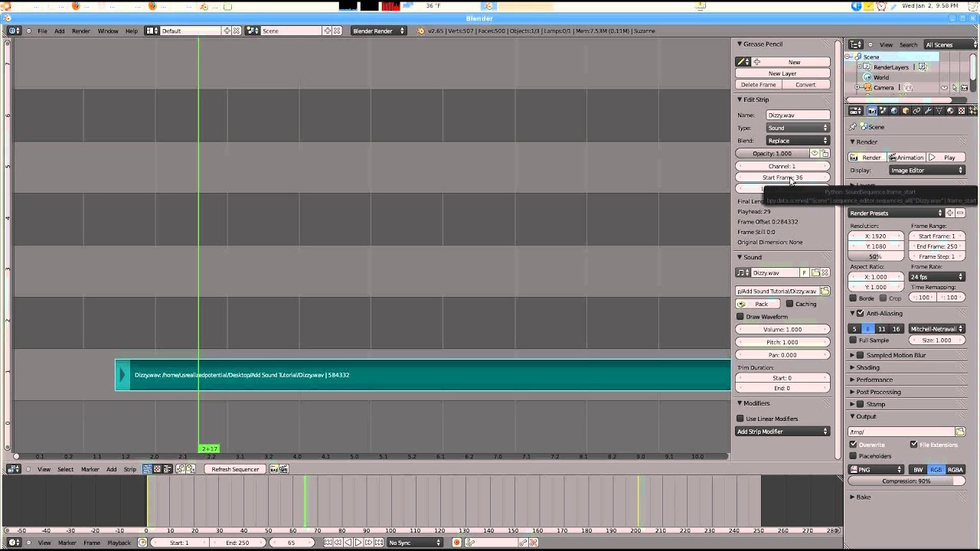Unlink the Dizzy.wav sound datablock

pyautogui.click(x=825, y=272)
